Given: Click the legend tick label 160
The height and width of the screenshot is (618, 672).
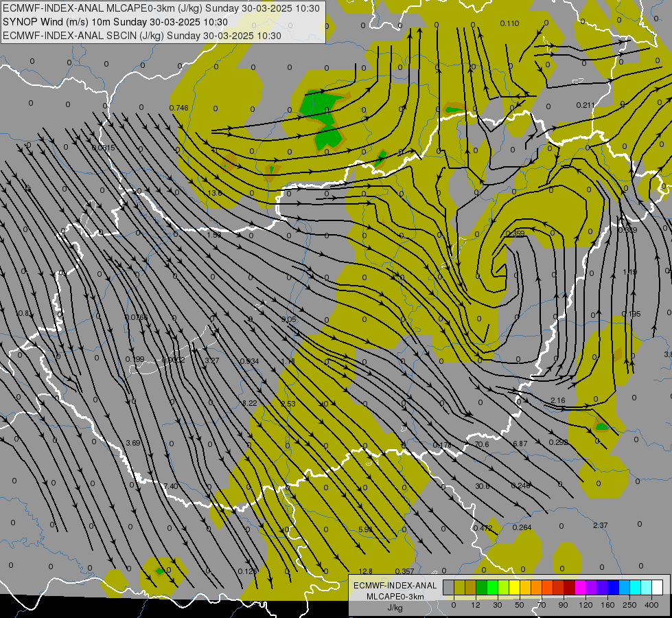Looking at the screenshot, I should pos(607,605).
